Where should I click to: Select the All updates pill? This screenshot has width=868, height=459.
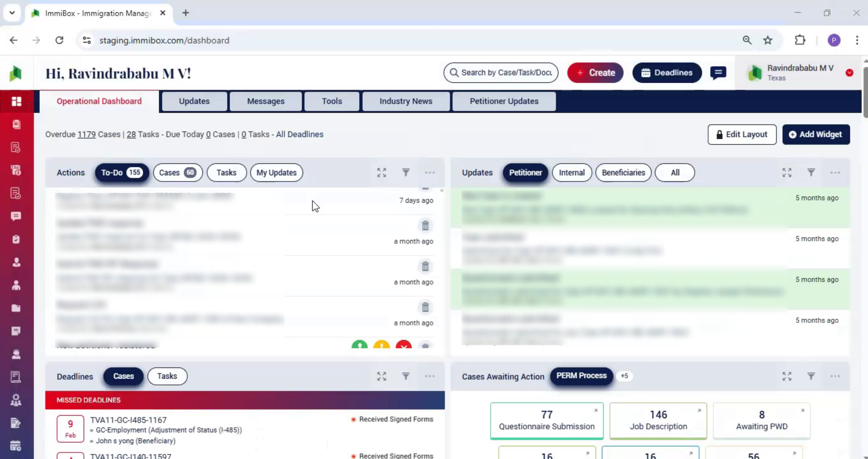[675, 172]
